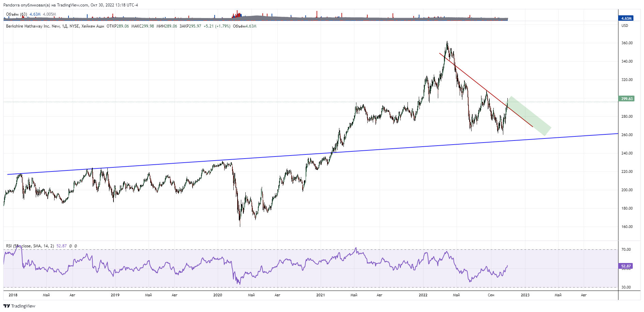Click the 2019 time axis label
Viewport: 644px width, 312px height.
point(115,295)
